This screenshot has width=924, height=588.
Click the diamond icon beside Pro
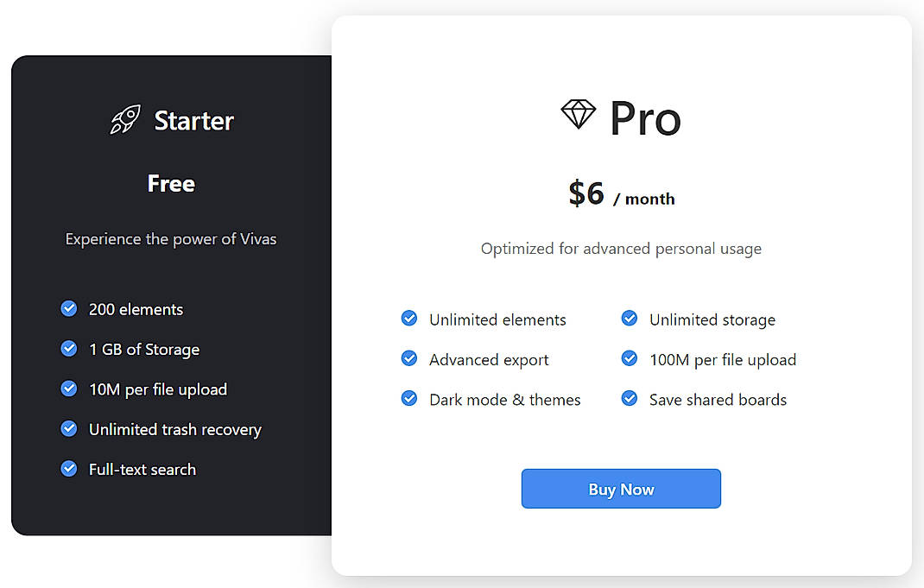(x=577, y=113)
